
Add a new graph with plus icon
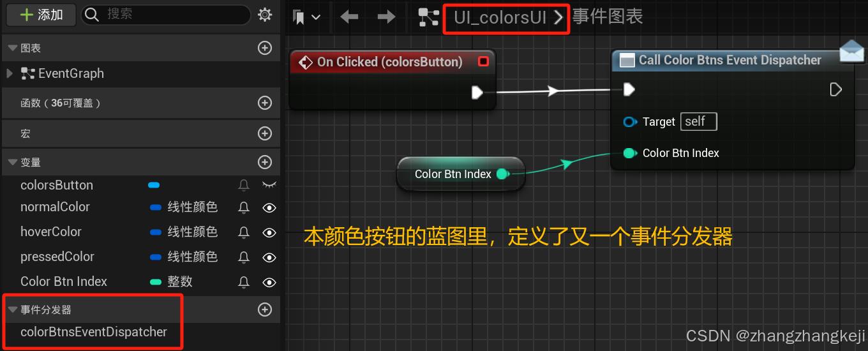[265, 49]
